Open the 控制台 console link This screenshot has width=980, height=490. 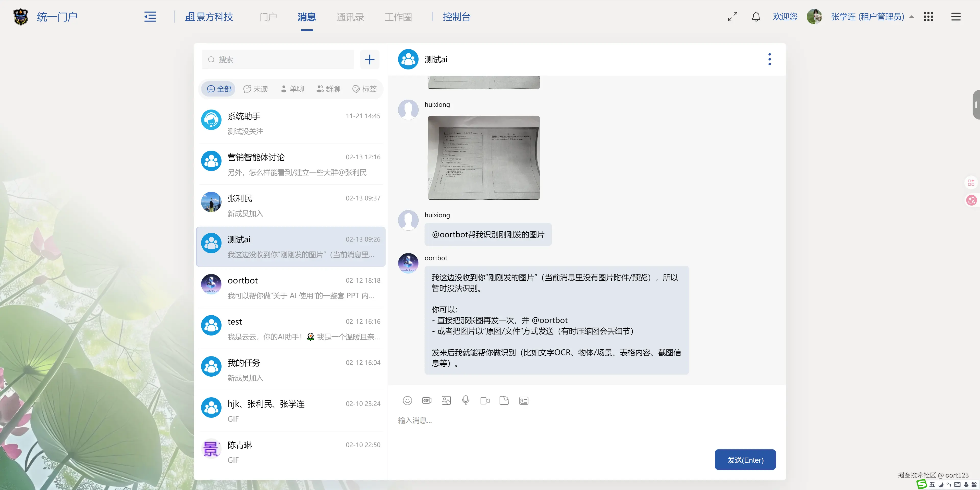point(457,17)
